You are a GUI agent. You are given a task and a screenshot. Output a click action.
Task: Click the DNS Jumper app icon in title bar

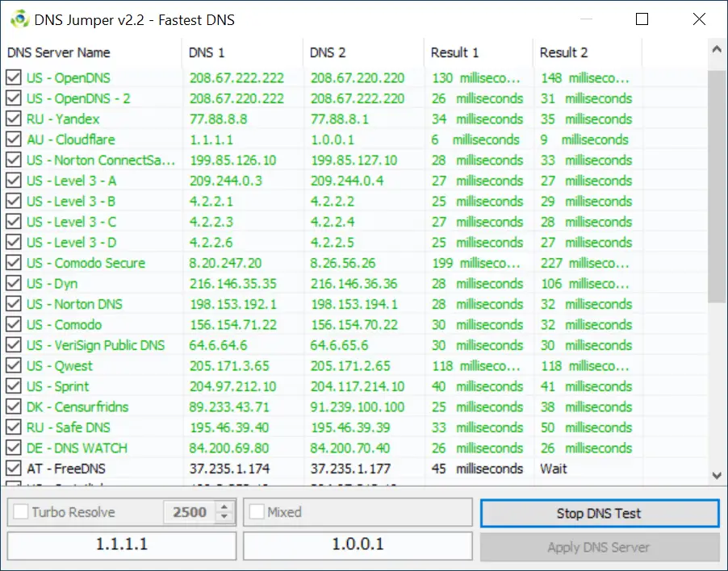pos(19,19)
